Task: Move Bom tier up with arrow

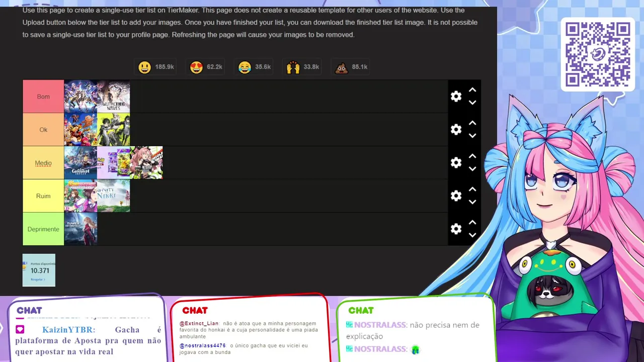Action: pos(472,90)
